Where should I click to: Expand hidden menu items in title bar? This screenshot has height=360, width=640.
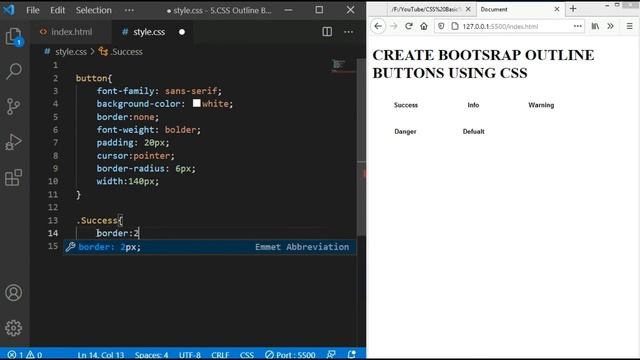pos(129,10)
